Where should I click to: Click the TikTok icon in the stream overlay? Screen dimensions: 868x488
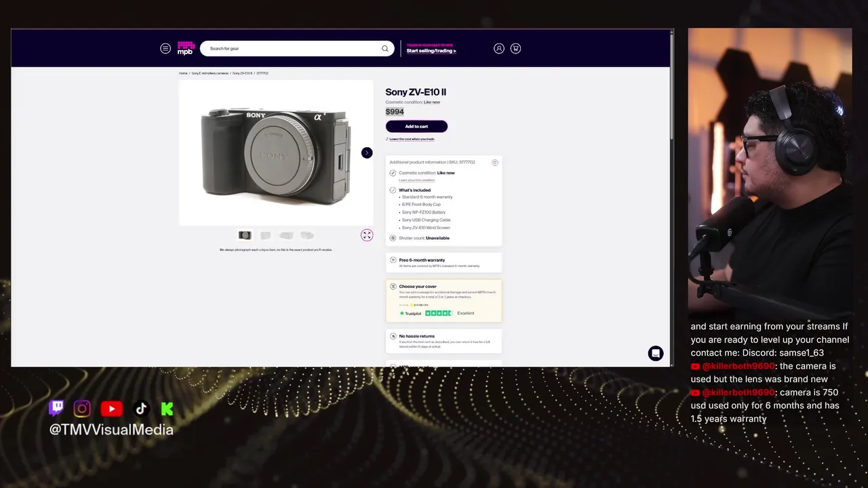tap(141, 408)
